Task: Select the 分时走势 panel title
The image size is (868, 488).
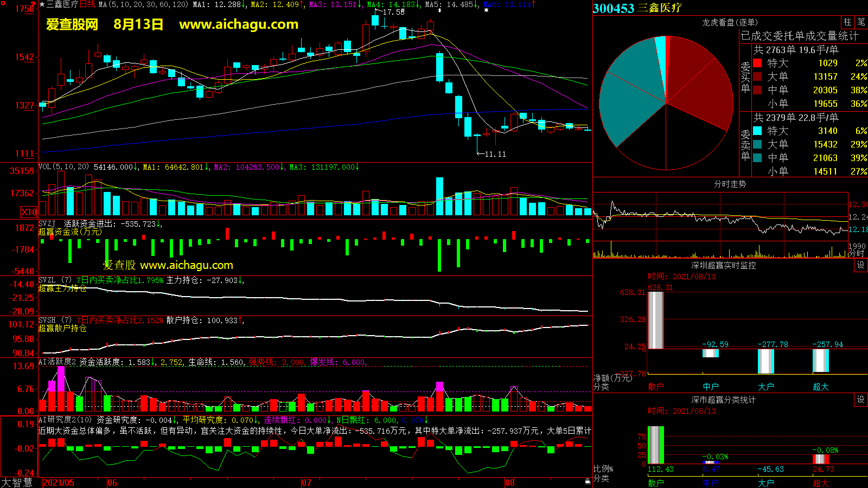Action: click(730, 184)
